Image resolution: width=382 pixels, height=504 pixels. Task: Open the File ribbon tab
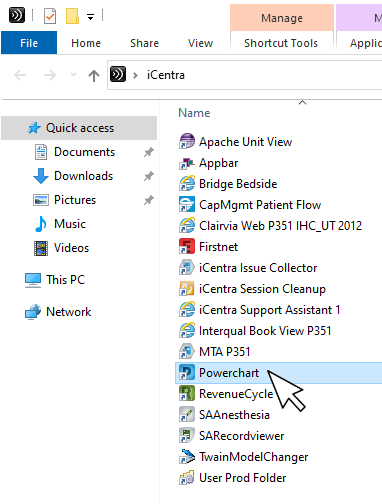click(29, 43)
